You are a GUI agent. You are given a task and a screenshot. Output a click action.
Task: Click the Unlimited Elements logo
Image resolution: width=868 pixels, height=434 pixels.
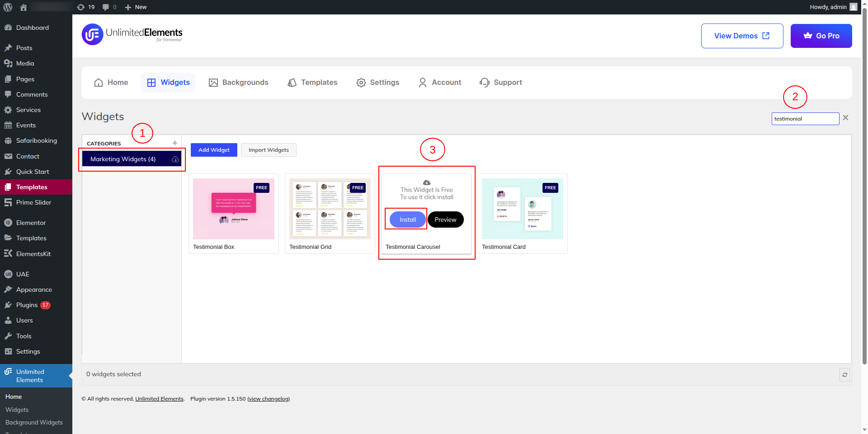pos(132,34)
